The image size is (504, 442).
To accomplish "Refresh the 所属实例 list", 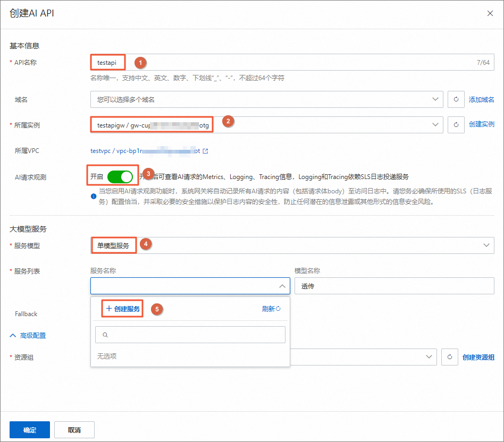I will tap(456, 125).
